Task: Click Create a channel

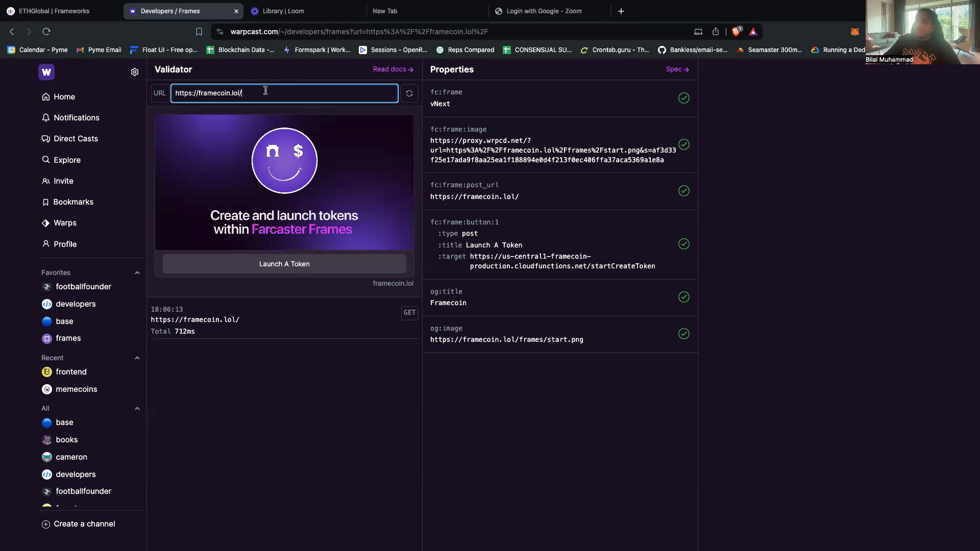Action: pos(78,524)
